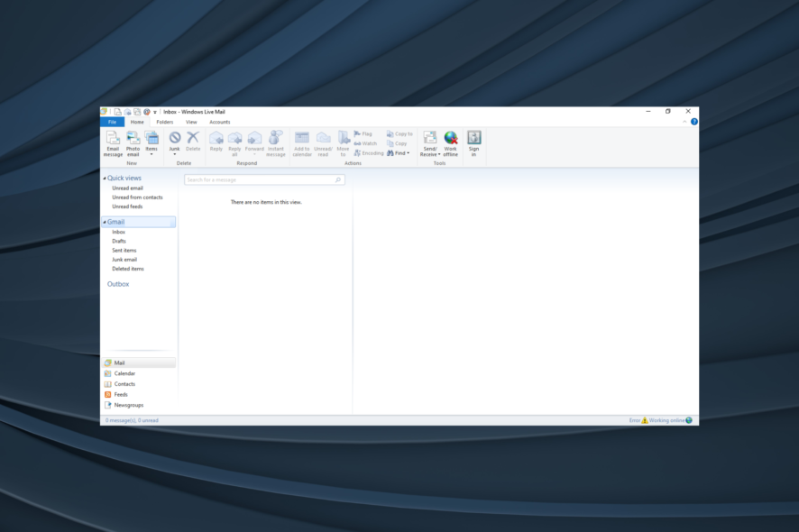Viewport: 799px width, 532px height.
Task: Mark message as Junk
Action: 175,141
